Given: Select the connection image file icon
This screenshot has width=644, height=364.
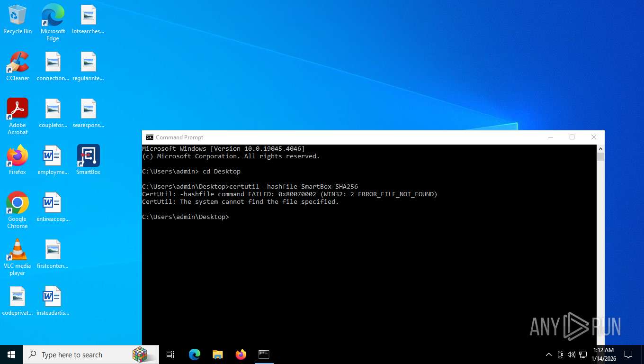Looking at the screenshot, I should [53, 66].
